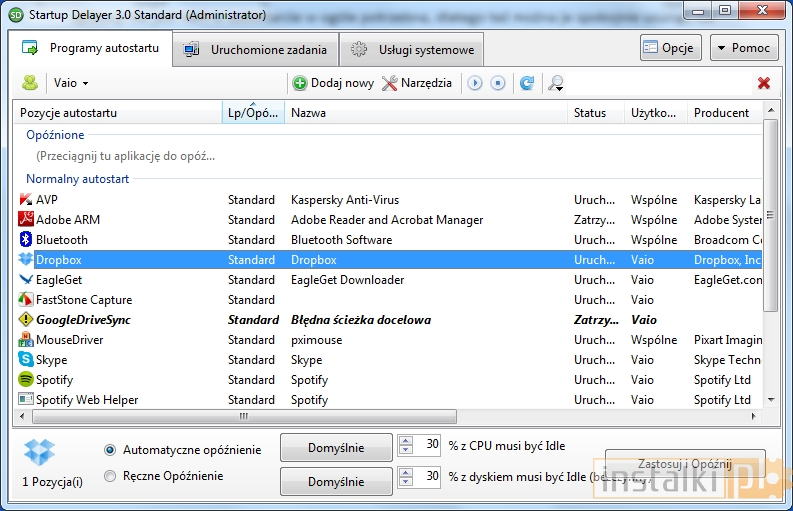The image size is (793, 511).
Task: Open the Narzędzia tools menu
Action: [x=417, y=83]
